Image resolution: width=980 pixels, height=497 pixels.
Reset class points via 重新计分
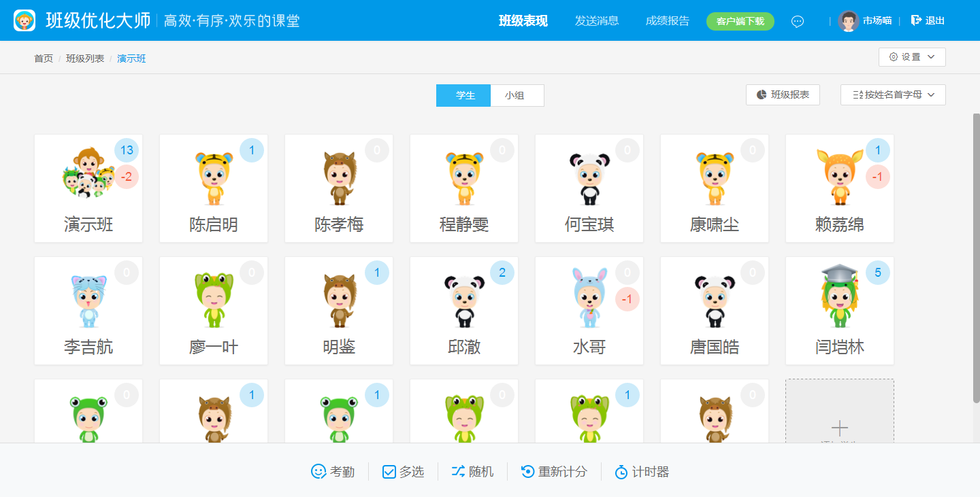click(x=555, y=471)
